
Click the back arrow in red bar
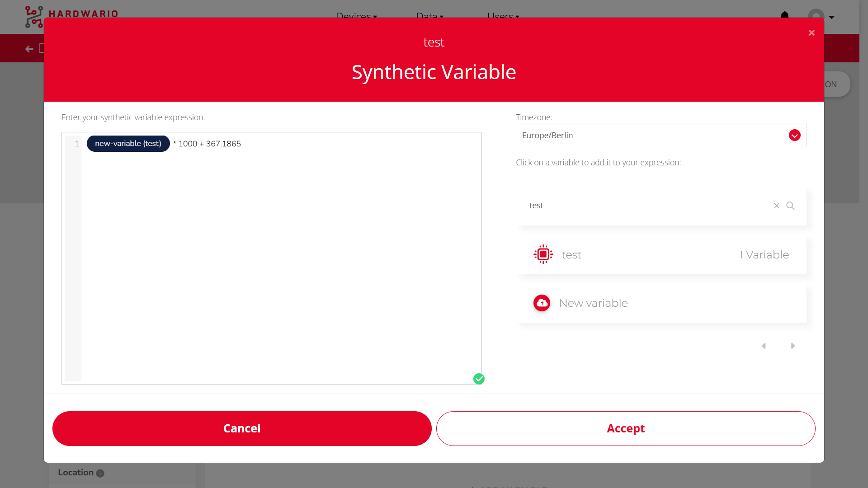point(29,49)
